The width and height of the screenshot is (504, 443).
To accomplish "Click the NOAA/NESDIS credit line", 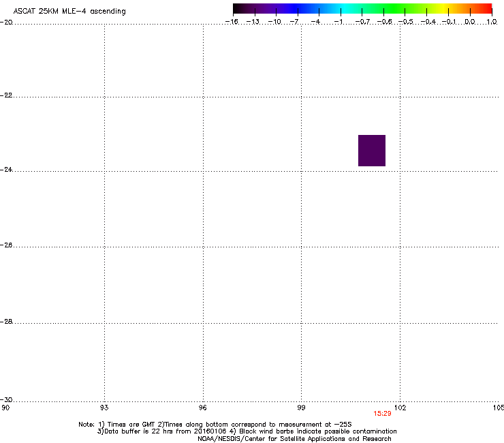I will (x=294, y=439).
